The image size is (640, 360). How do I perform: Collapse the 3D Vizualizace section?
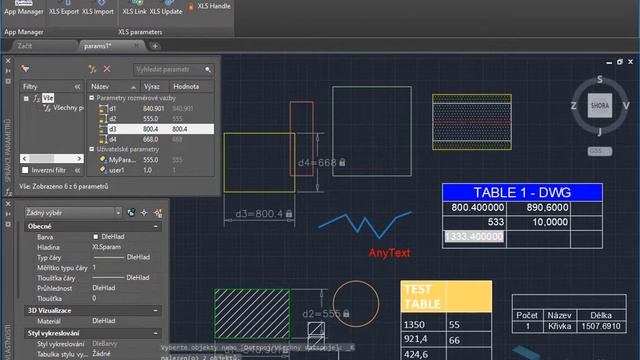156,311
